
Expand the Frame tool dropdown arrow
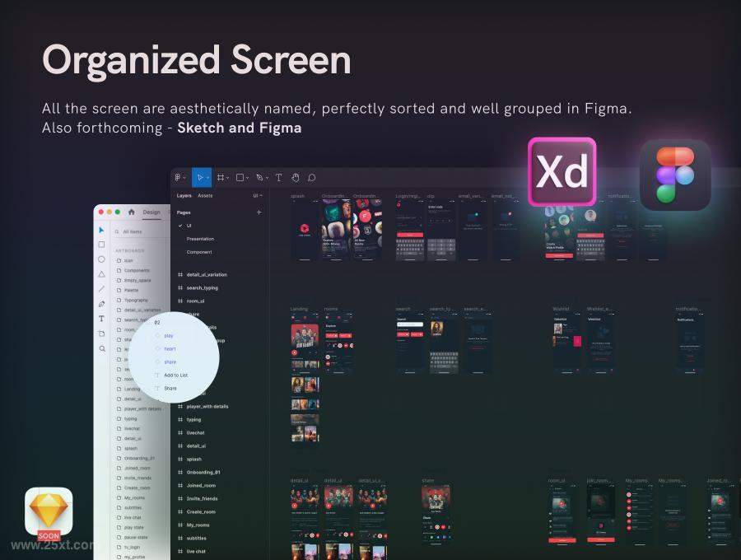click(x=228, y=178)
